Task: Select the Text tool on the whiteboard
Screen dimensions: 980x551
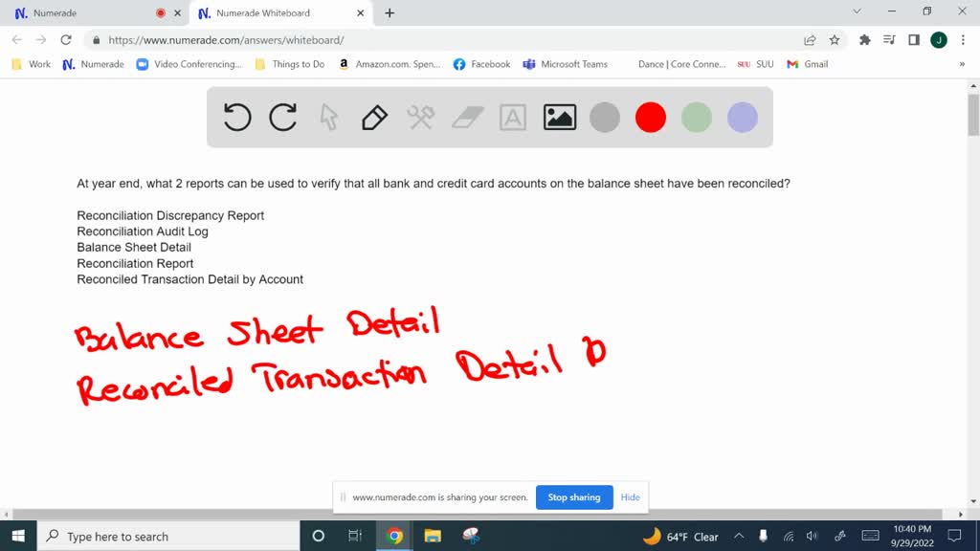Action: (x=513, y=117)
